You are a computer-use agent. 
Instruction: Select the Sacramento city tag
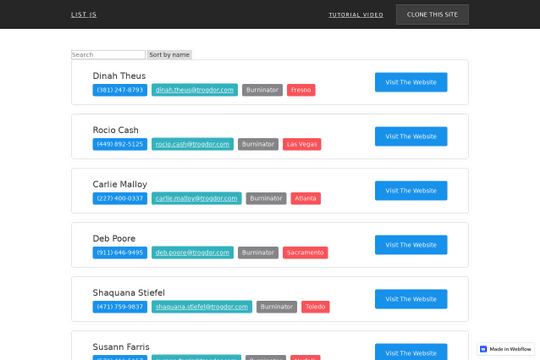[x=305, y=253]
